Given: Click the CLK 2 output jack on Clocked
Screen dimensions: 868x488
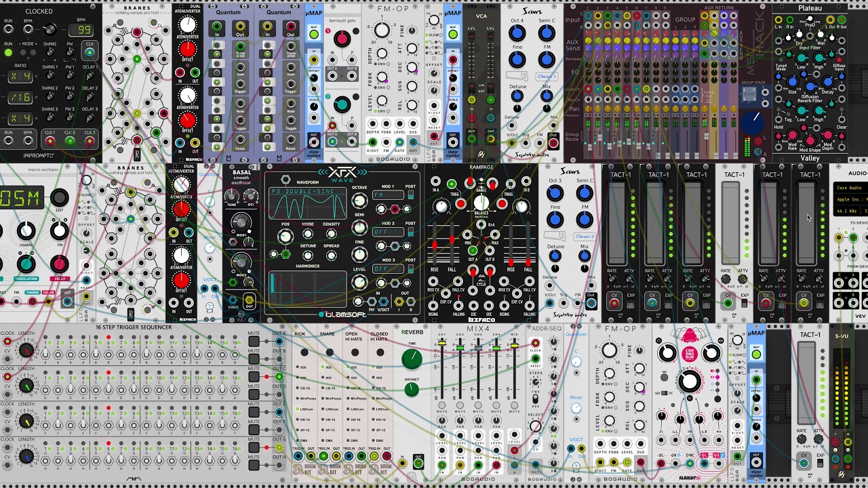Looking at the screenshot, I should pos(69,141).
